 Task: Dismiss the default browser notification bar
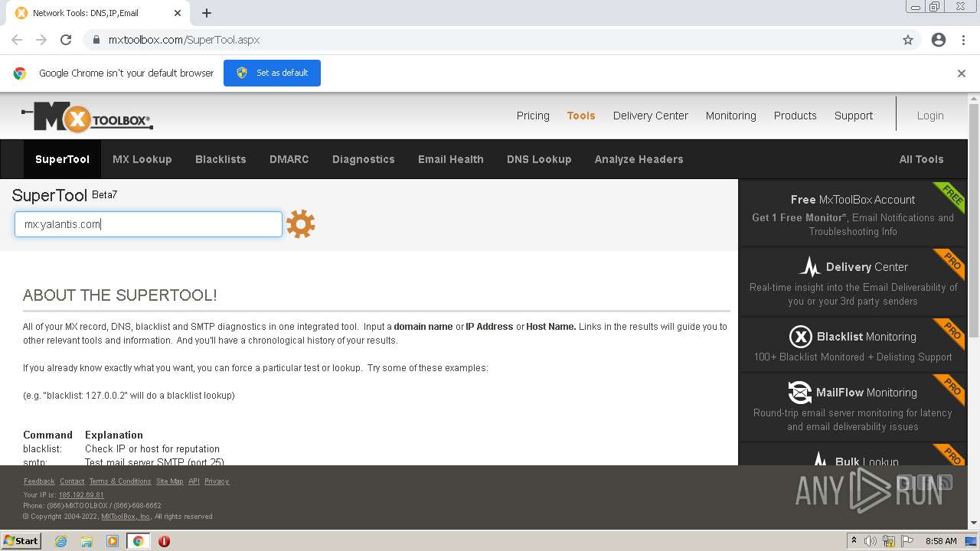pos(962,73)
